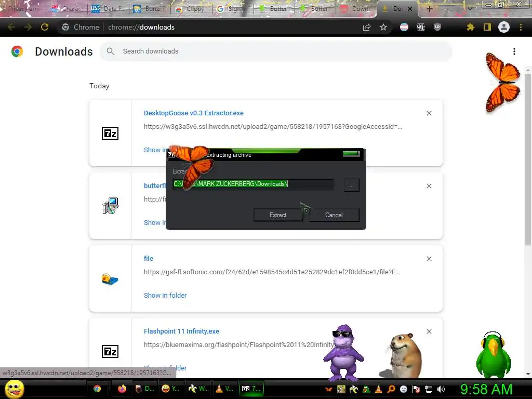The image size is (532, 399).
Task: Toggle the Chrome side panel
Action: click(x=487, y=27)
